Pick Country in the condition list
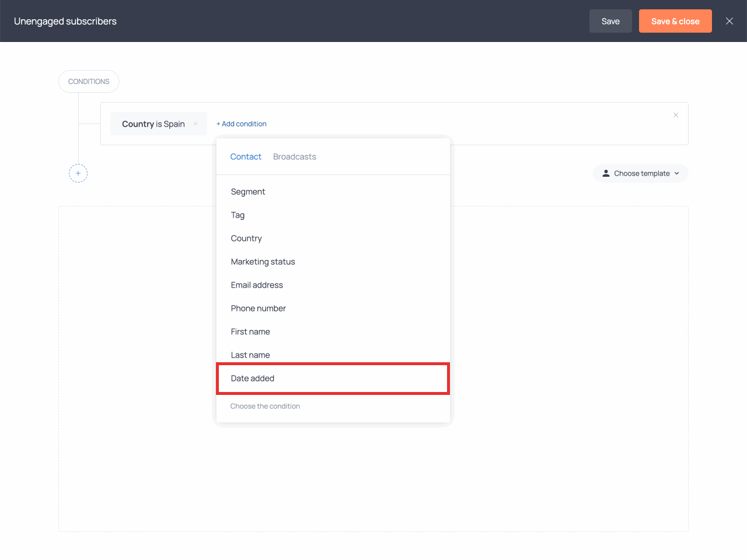747x560 pixels. tap(246, 239)
